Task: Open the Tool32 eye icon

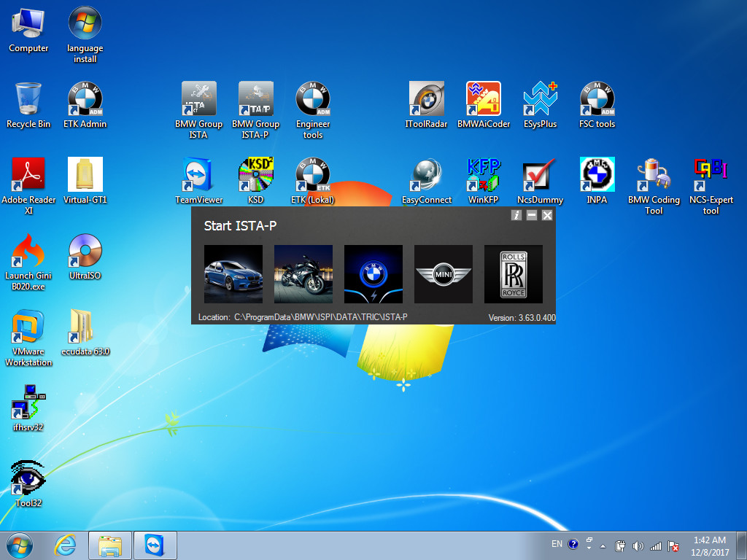Action: (x=28, y=484)
